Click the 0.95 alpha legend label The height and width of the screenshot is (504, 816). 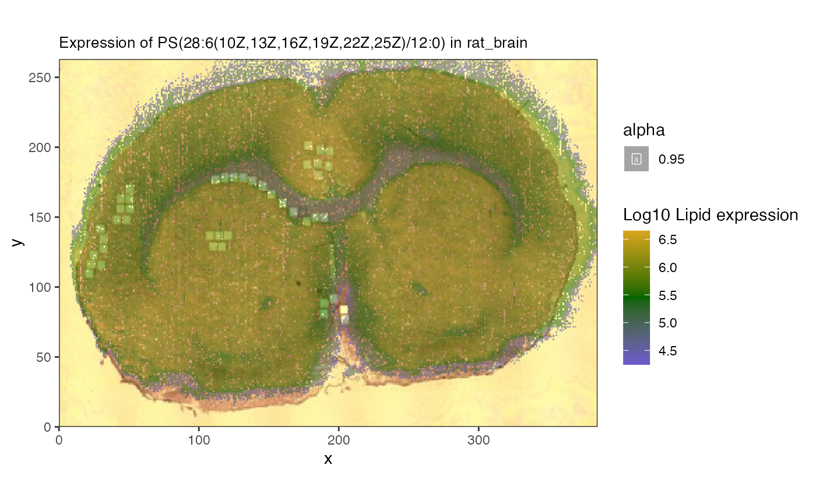[x=671, y=160]
